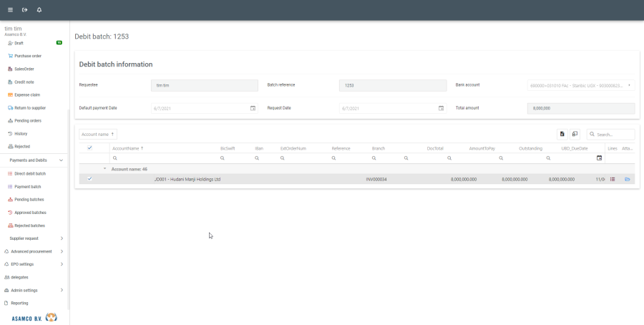Collapse the Account name: 46 group

104,169
